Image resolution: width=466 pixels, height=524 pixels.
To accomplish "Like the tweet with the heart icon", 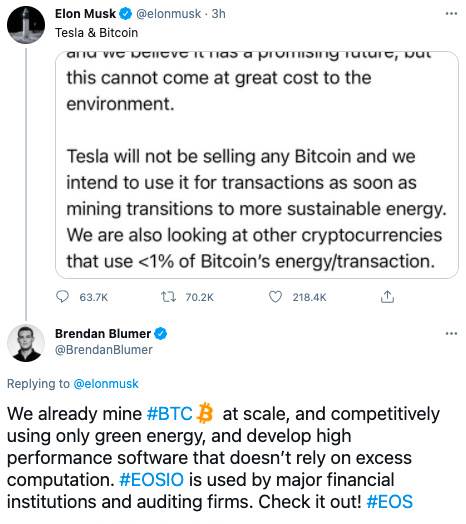I will 275,297.
